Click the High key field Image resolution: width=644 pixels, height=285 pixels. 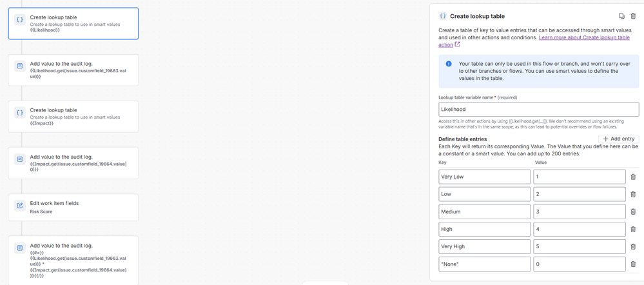[485, 229]
